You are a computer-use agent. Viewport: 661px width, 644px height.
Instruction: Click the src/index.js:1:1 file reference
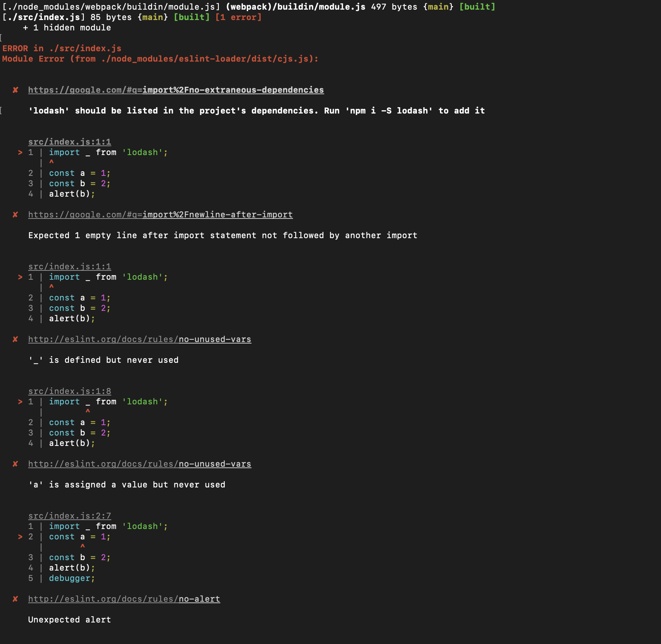[x=70, y=141]
